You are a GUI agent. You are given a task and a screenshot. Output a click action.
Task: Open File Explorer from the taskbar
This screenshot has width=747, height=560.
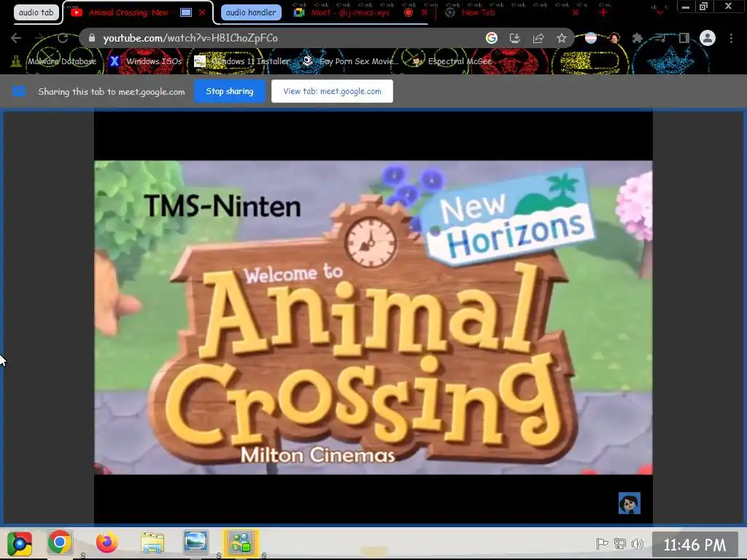point(152,542)
